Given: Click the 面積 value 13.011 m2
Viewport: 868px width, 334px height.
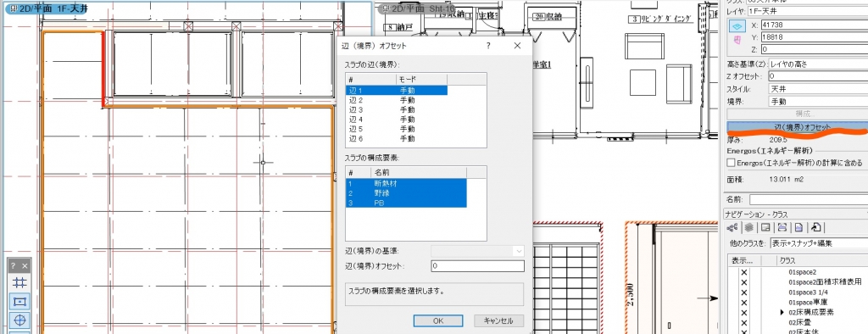Looking at the screenshot, I should click(787, 180).
